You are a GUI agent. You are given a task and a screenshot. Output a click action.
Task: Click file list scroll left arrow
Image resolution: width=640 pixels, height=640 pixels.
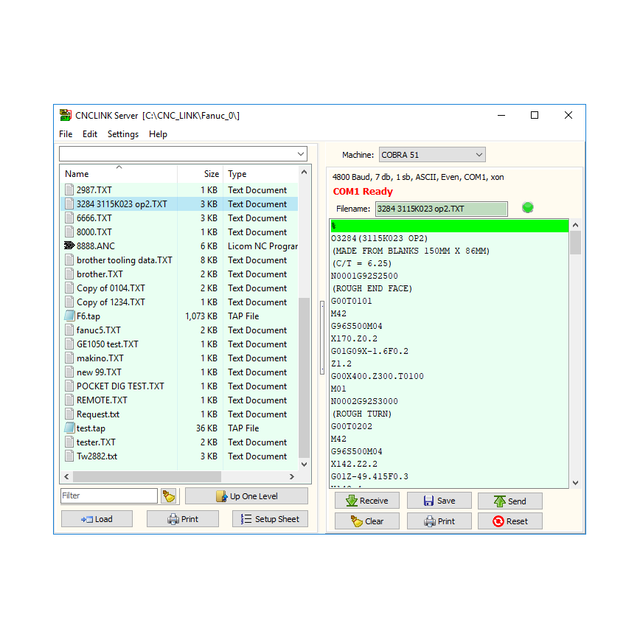67,476
